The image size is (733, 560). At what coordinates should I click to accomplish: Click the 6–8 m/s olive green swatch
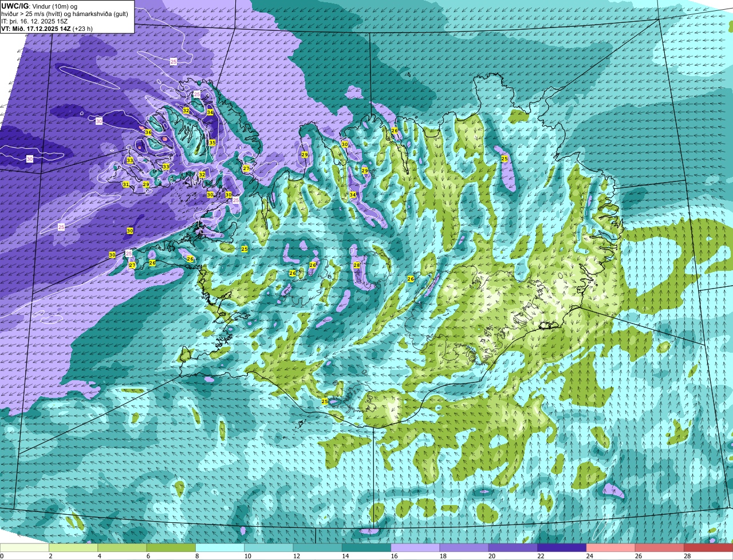(171, 547)
